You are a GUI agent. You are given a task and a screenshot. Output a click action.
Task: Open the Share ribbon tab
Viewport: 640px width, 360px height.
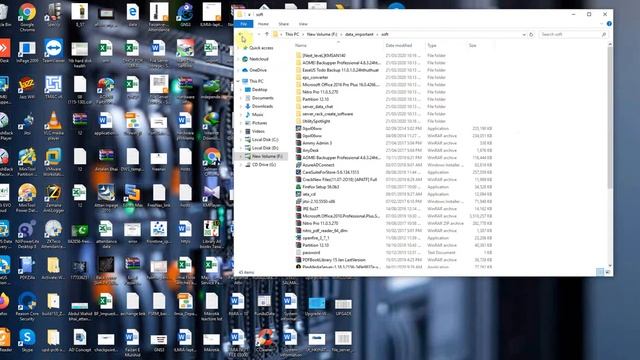point(284,24)
